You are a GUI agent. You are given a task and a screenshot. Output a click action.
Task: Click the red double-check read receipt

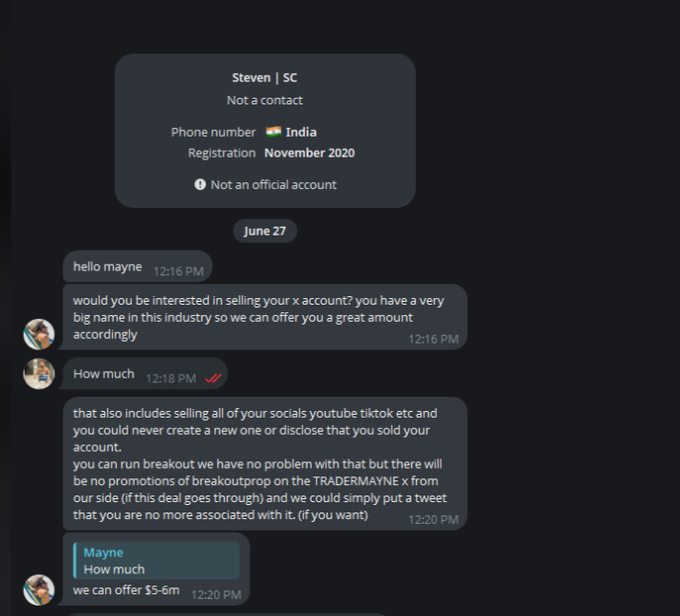coord(212,378)
